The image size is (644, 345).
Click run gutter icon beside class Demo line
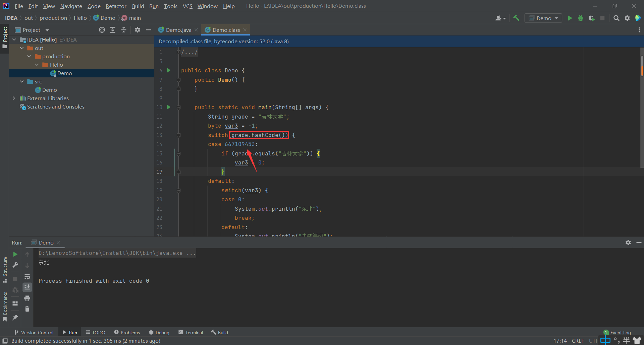[x=169, y=70]
